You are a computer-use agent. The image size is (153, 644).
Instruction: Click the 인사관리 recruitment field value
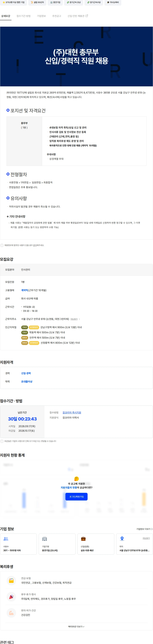point(25,270)
